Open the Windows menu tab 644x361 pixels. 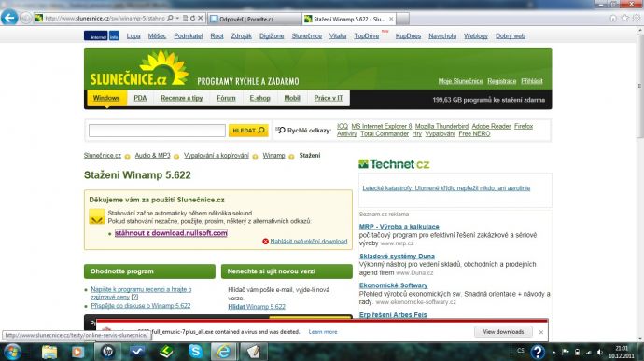[x=106, y=98]
